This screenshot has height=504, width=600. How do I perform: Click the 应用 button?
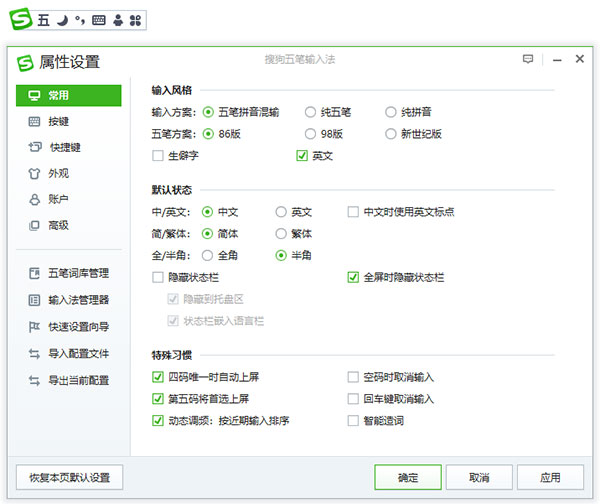[550, 478]
